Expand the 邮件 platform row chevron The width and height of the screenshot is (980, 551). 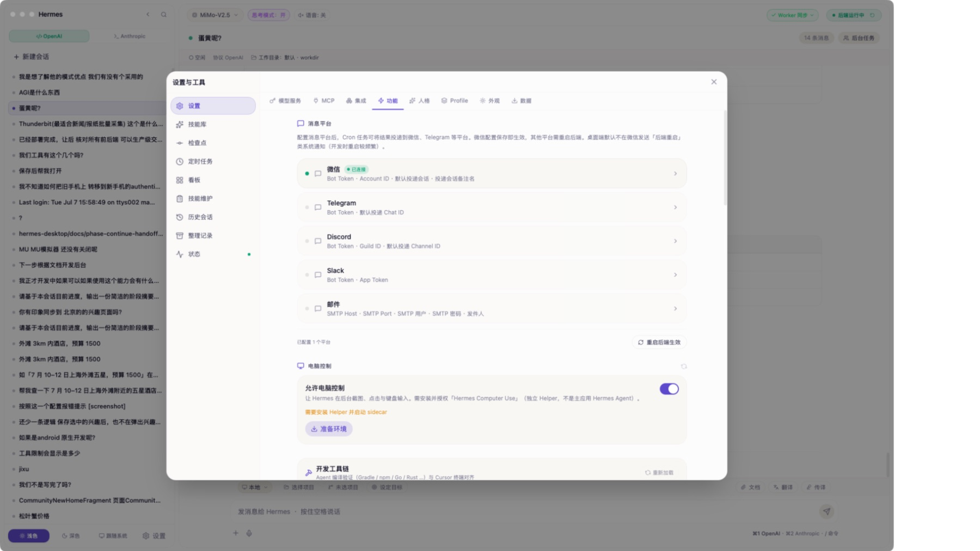(x=675, y=309)
